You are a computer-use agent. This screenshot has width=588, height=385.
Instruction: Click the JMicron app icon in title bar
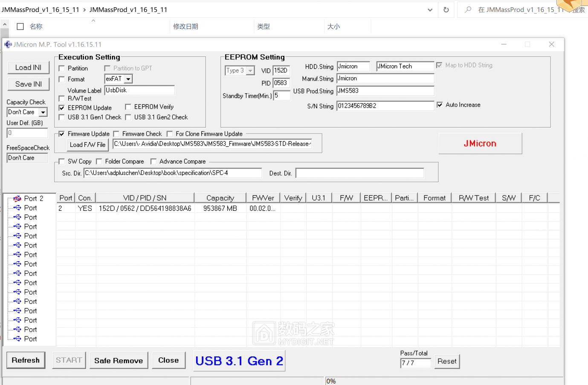point(8,44)
